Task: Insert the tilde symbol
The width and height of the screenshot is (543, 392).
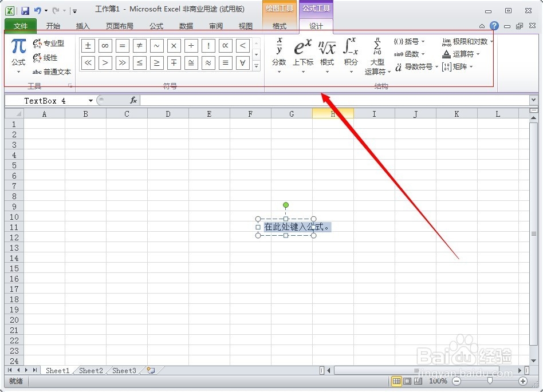Action: tap(156, 46)
